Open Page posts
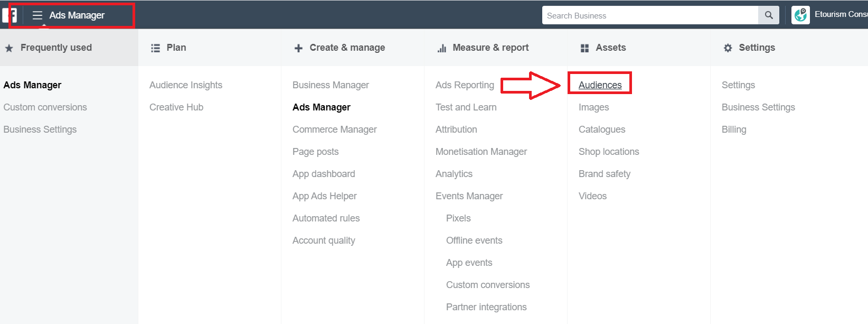 pos(316,152)
